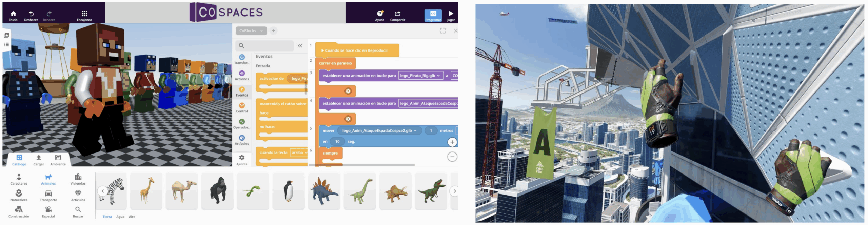The height and width of the screenshot is (225, 868).
Task: Show more animals with right arrow
Action: click(x=455, y=191)
